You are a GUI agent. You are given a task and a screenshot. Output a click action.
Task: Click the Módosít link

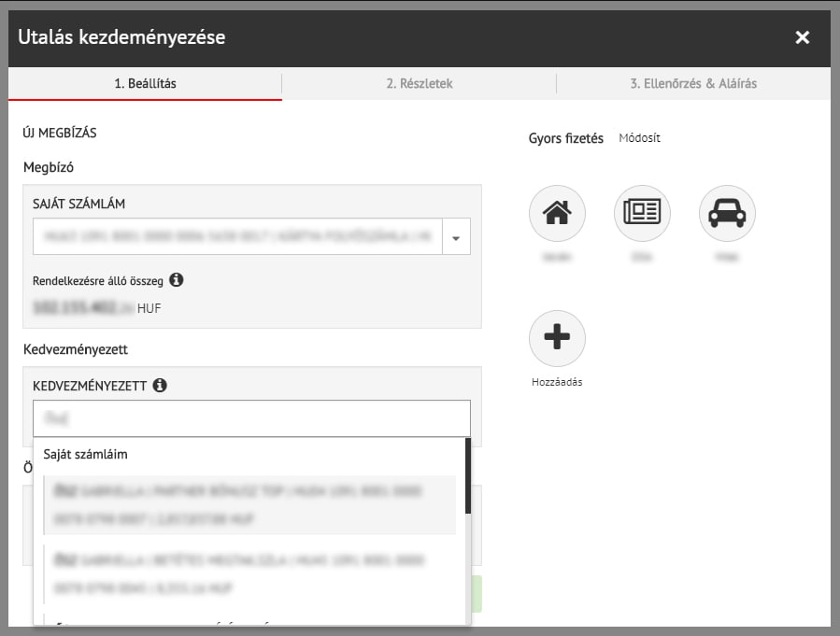pos(639,138)
